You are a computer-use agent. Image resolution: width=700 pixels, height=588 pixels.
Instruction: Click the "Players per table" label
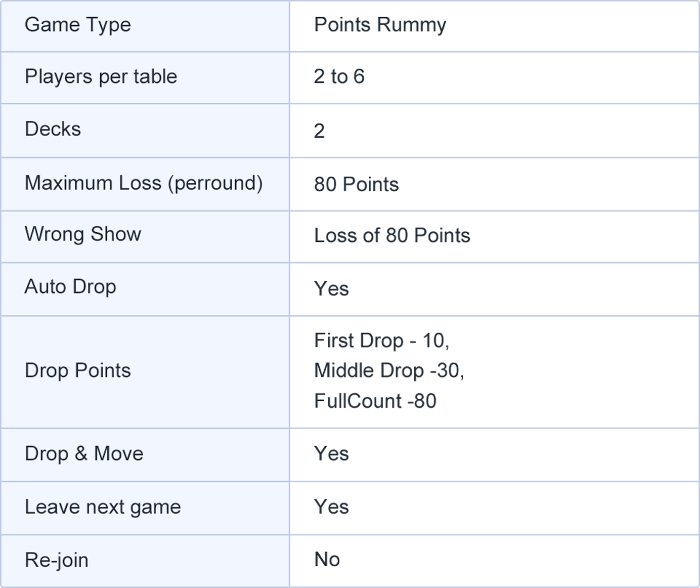[x=101, y=77]
